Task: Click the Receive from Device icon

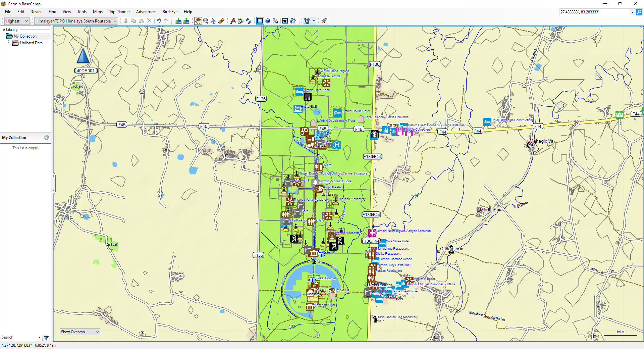Action: click(186, 21)
